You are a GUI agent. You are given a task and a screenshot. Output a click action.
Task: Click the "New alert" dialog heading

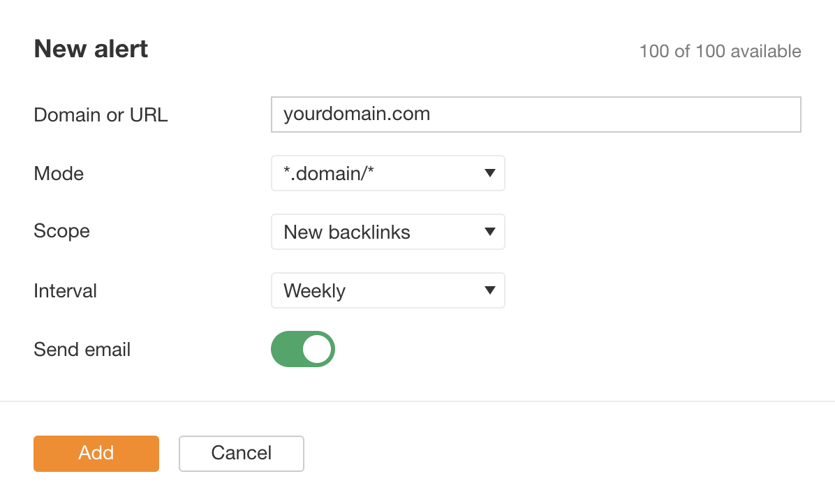[x=91, y=49]
